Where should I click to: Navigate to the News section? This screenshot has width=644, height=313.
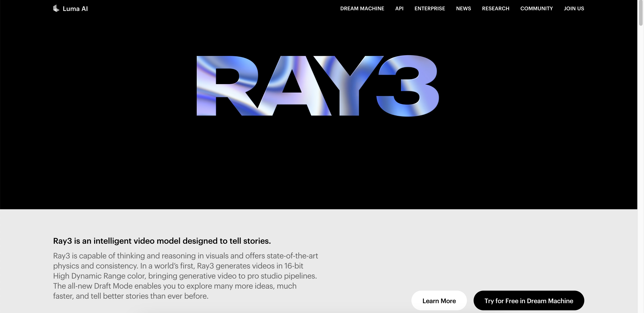coord(463,8)
